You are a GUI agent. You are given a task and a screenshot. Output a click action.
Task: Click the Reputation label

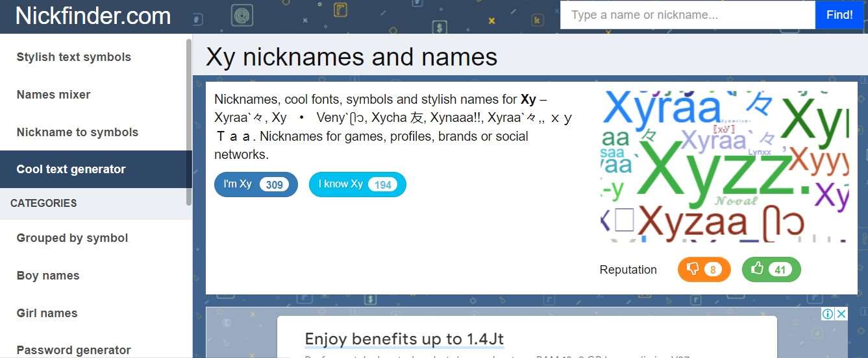pyautogui.click(x=628, y=270)
